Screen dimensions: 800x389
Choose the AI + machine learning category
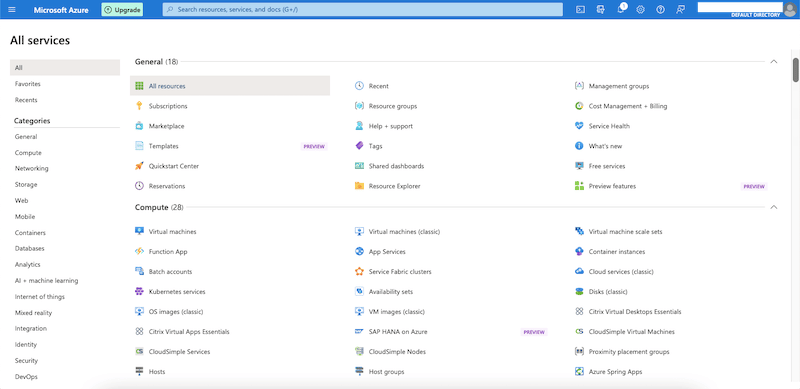pyautogui.click(x=46, y=281)
